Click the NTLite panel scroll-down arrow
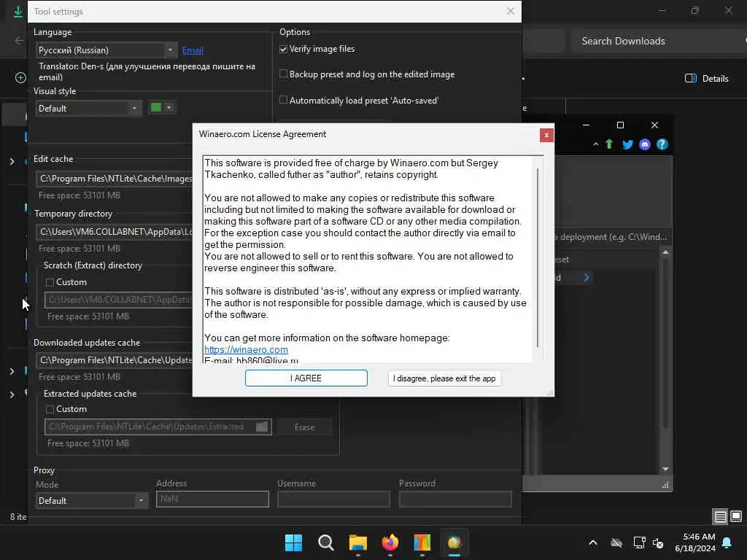This screenshot has width=747, height=560. click(665, 470)
